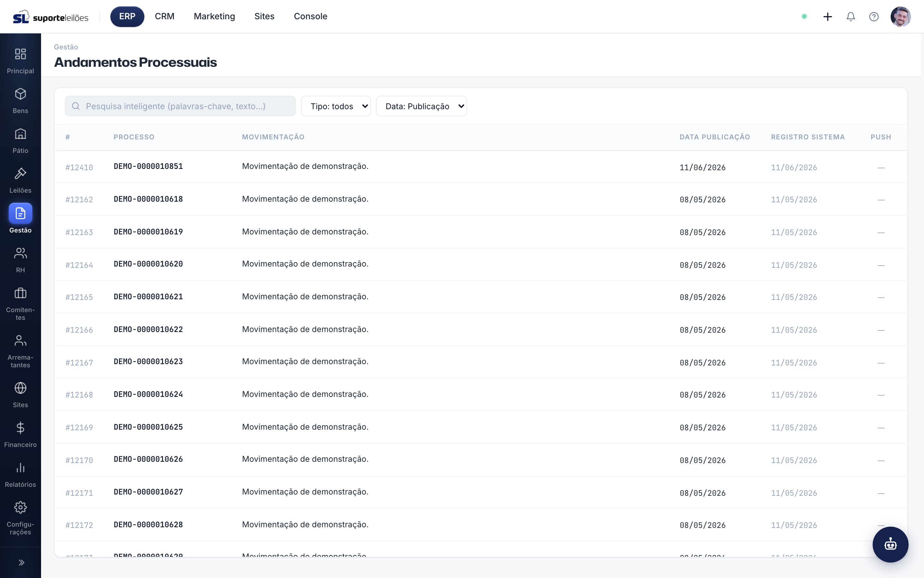
Task: Open record #12164
Action: 79,265
